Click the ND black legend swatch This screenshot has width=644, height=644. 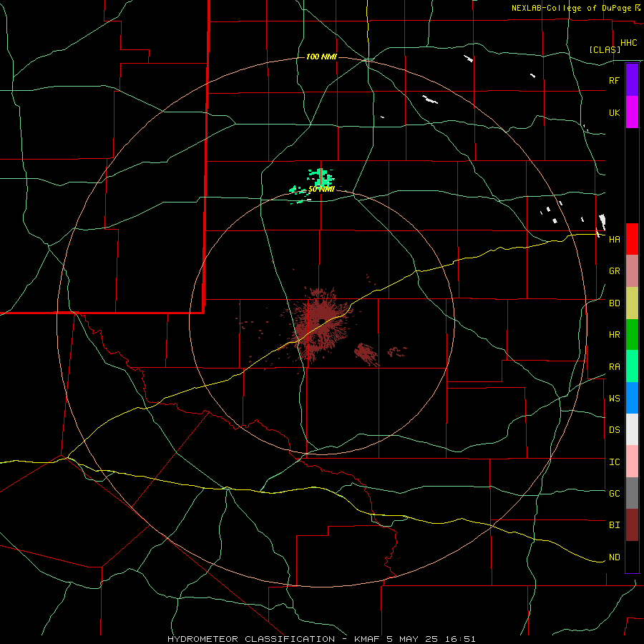point(632,557)
